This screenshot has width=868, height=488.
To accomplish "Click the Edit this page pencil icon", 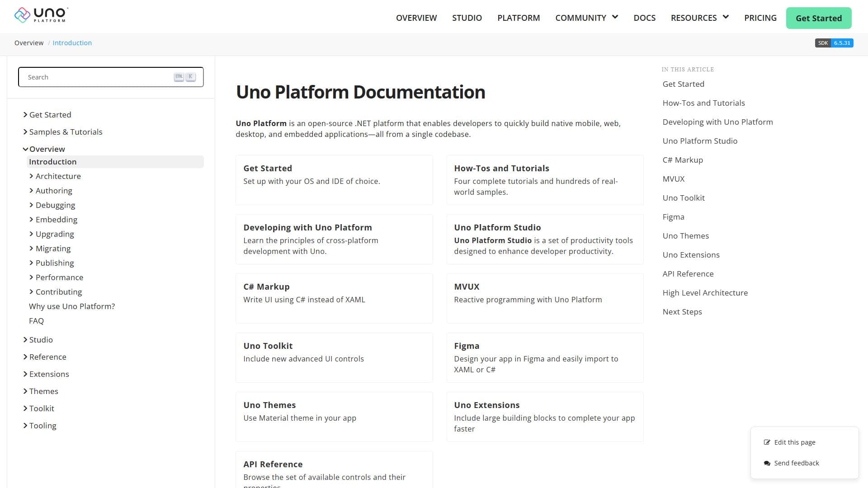I will tap(767, 442).
